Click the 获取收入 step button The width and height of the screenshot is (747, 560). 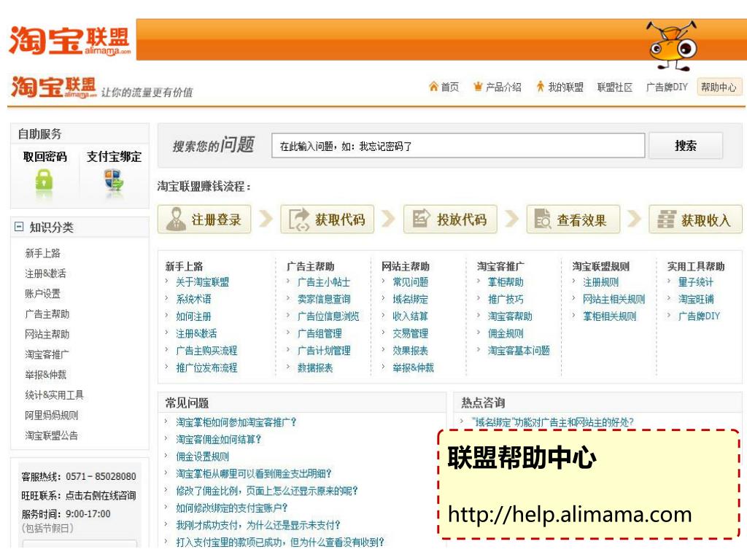click(x=695, y=219)
